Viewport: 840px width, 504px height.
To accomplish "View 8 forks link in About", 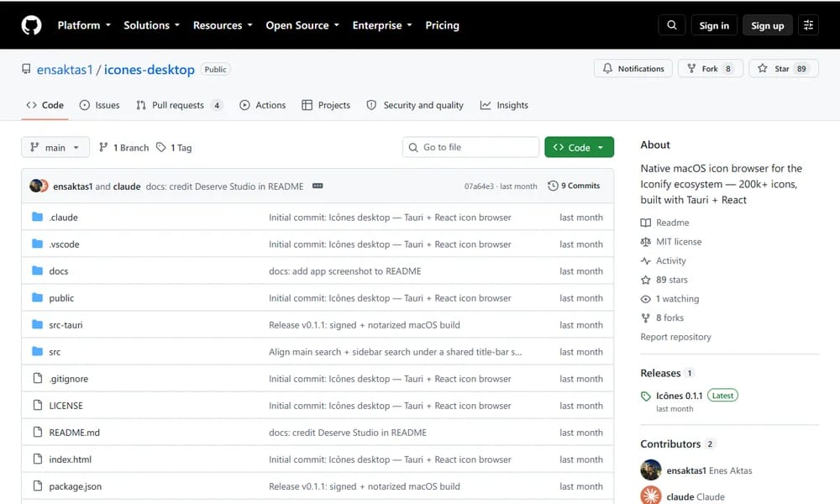I will pos(662,318).
